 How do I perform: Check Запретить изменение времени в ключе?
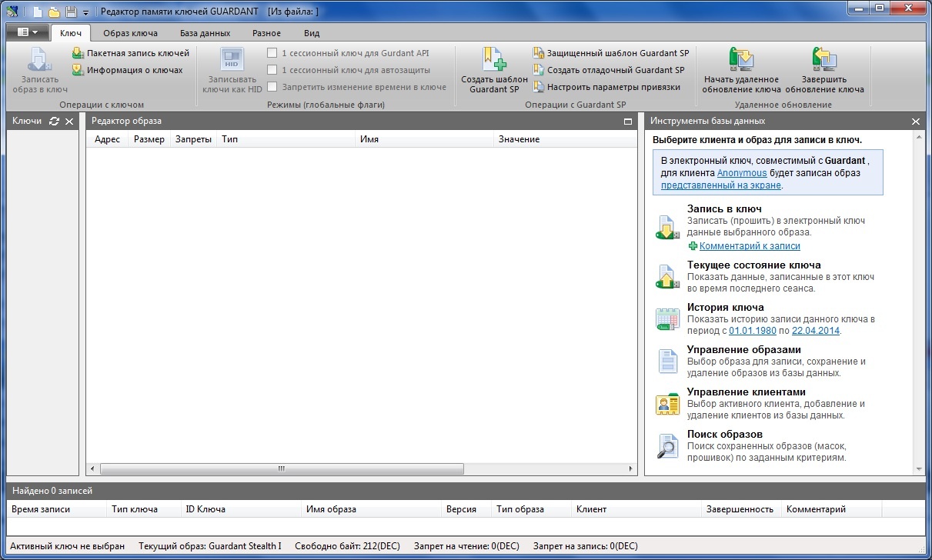(x=272, y=87)
